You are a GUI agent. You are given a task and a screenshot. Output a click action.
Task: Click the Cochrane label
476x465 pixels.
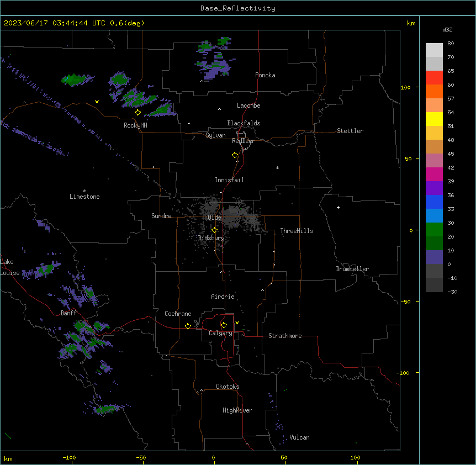coord(178,314)
